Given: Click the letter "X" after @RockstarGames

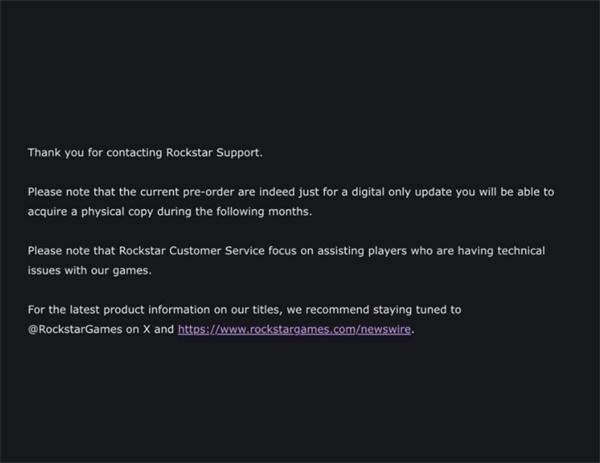Looking at the screenshot, I should (x=147, y=329).
